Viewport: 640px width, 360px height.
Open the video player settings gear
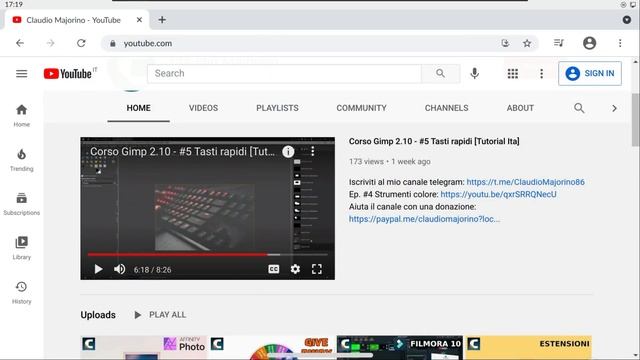coord(295,269)
